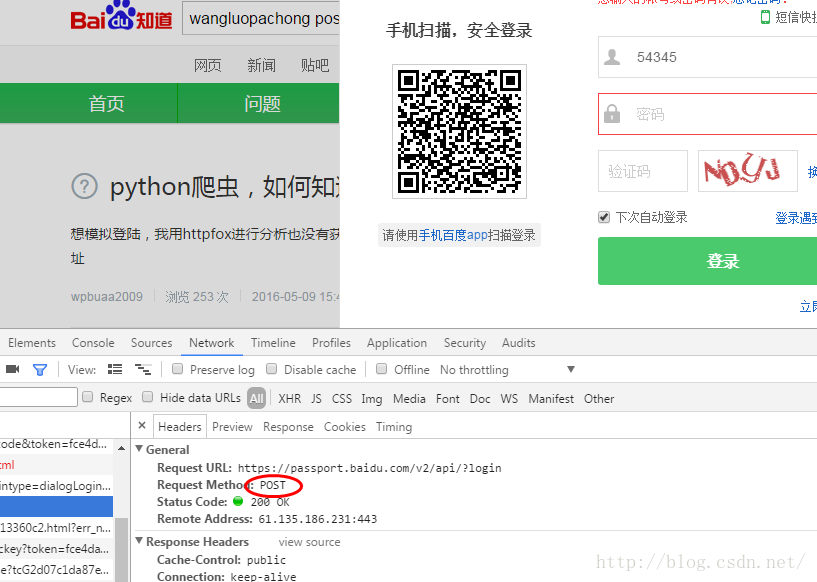Open the Security tab

pos(465,343)
